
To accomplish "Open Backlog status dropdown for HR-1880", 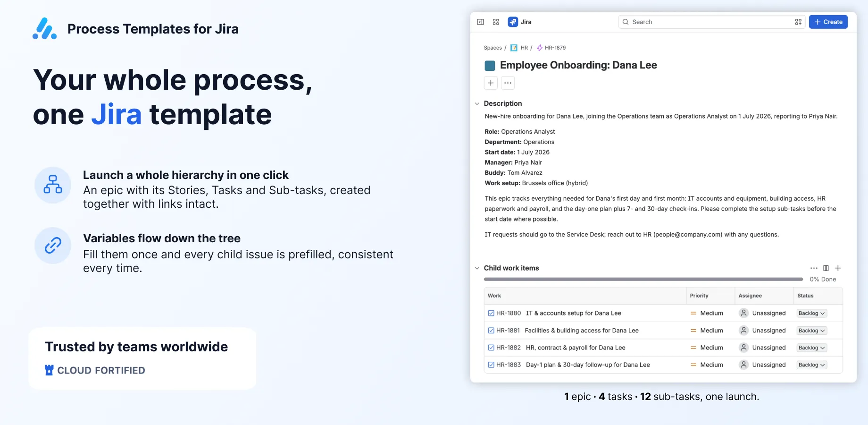I will click(811, 313).
